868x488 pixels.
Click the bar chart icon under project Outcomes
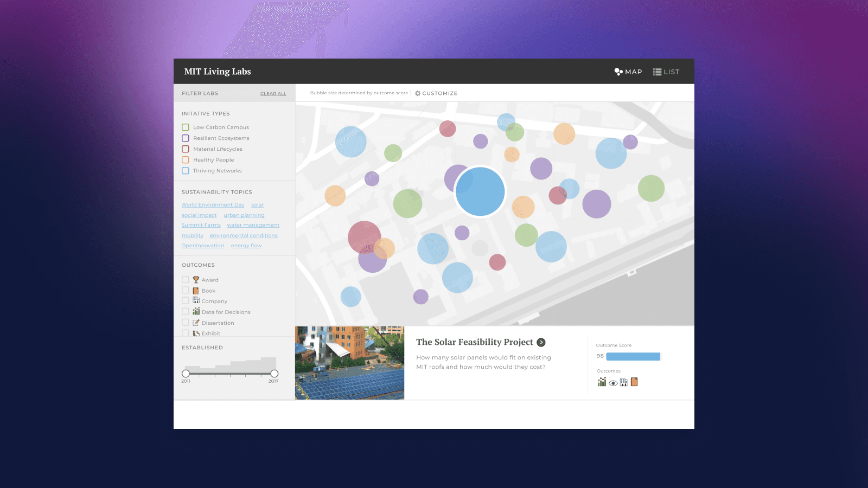click(x=602, y=382)
